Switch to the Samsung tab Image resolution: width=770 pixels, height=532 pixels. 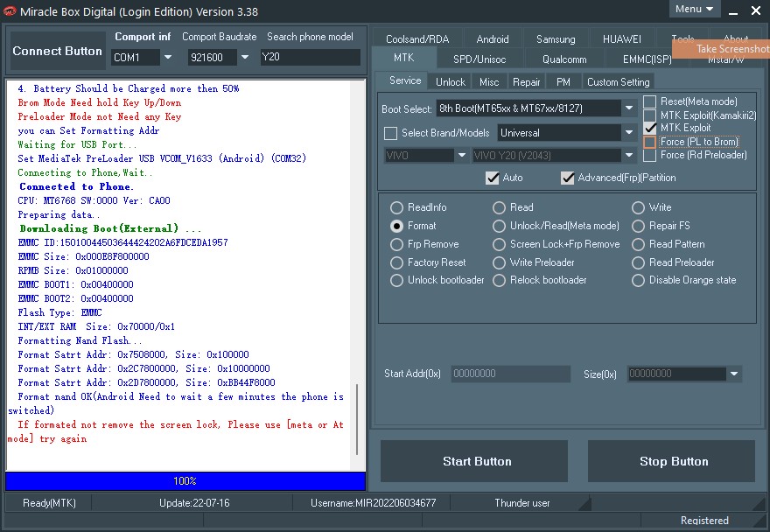[x=556, y=38]
